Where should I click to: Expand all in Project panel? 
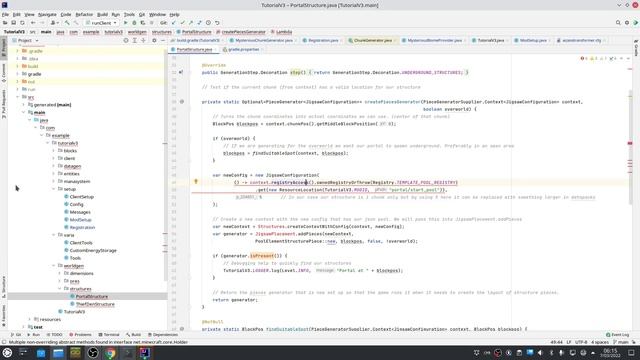tap(135, 40)
